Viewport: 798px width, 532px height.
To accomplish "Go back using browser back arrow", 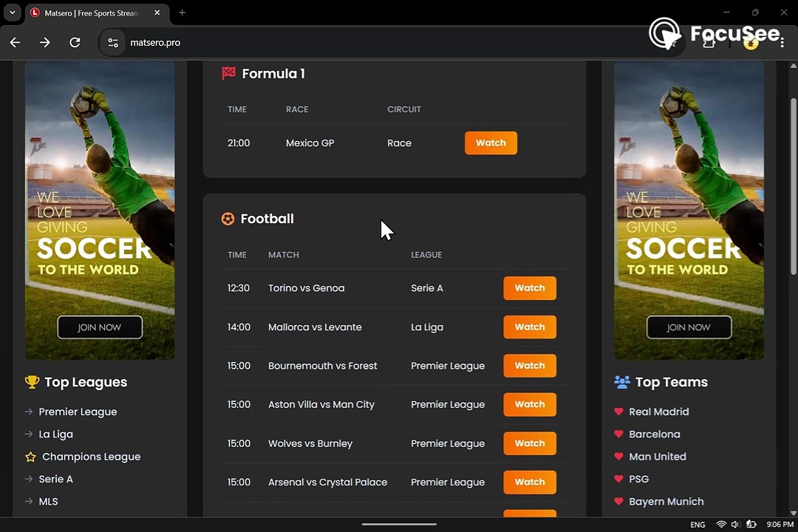I will pyautogui.click(x=16, y=42).
